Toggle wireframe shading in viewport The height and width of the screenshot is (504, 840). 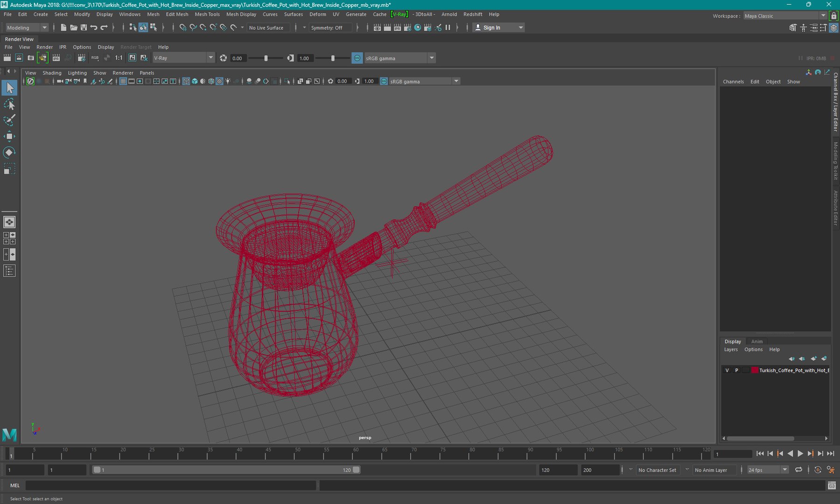[186, 81]
